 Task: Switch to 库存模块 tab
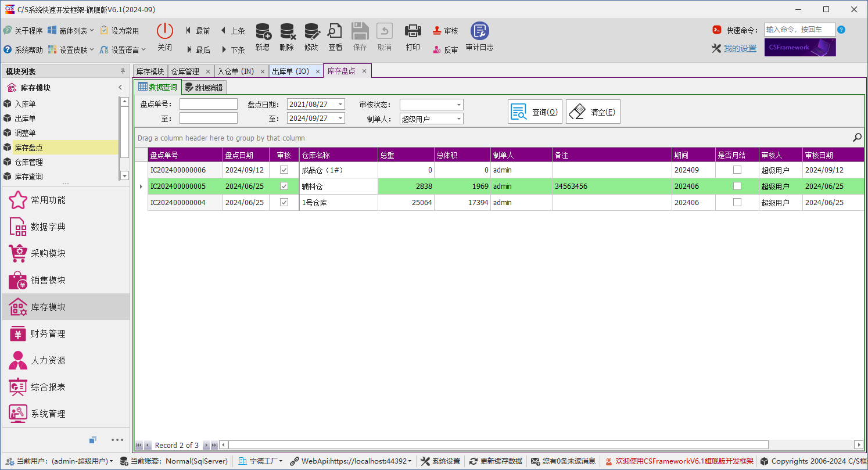(150, 71)
